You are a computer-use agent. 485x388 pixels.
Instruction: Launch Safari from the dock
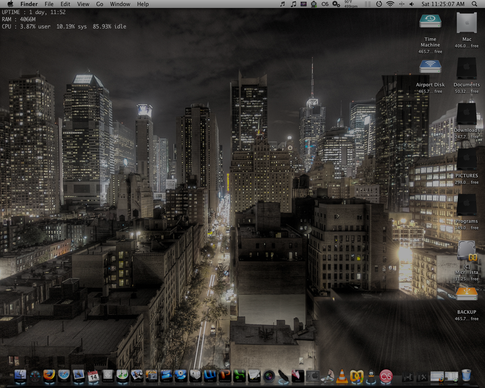[64, 376]
